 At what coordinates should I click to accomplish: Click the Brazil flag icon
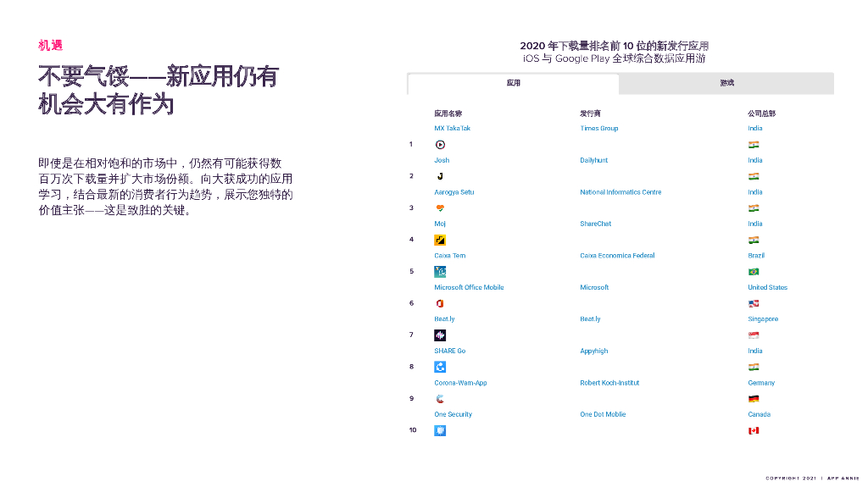(754, 272)
